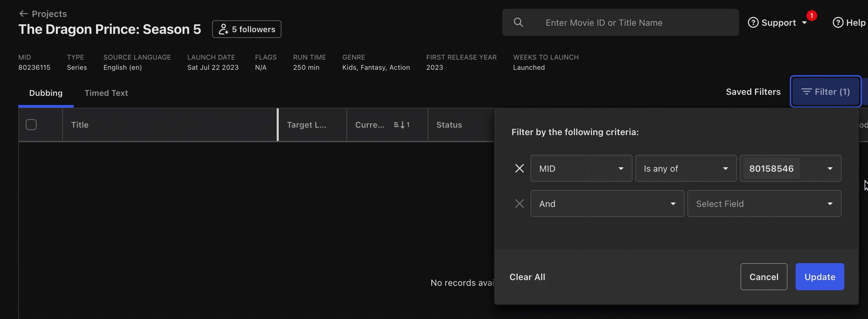Screen dimensions: 868x319
Task: Remove the MID filter criterion
Action: point(519,168)
